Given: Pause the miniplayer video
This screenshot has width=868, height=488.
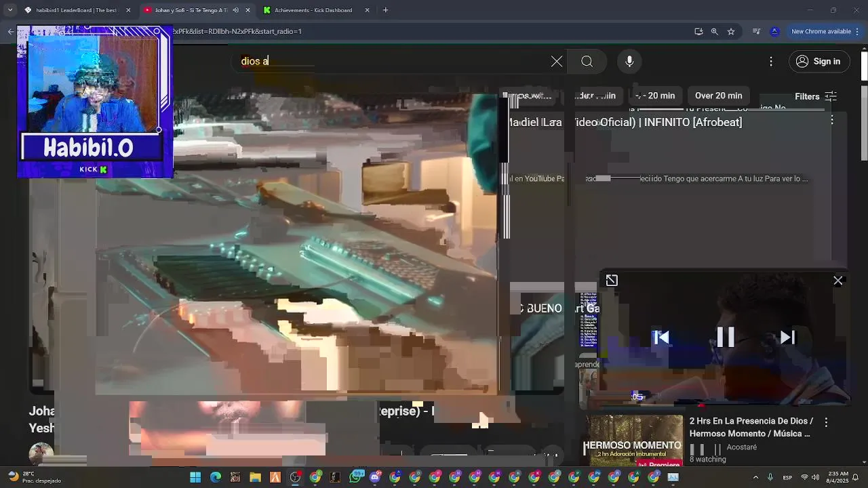Looking at the screenshot, I should point(726,337).
